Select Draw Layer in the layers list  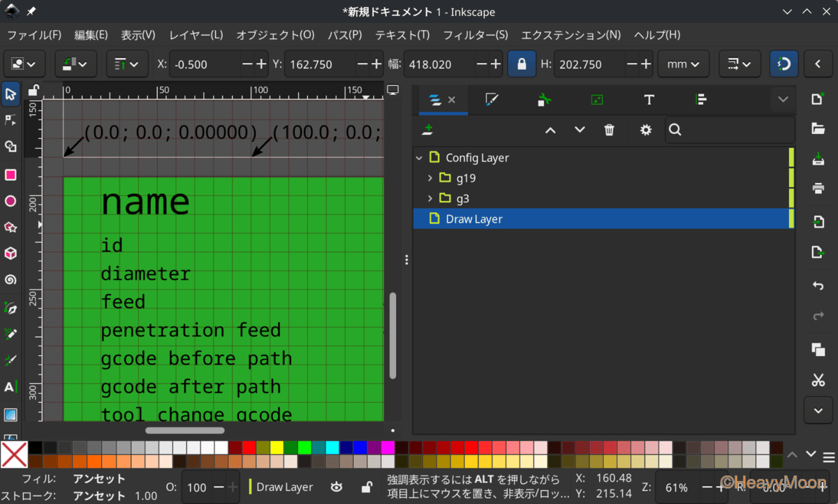click(475, 219)
